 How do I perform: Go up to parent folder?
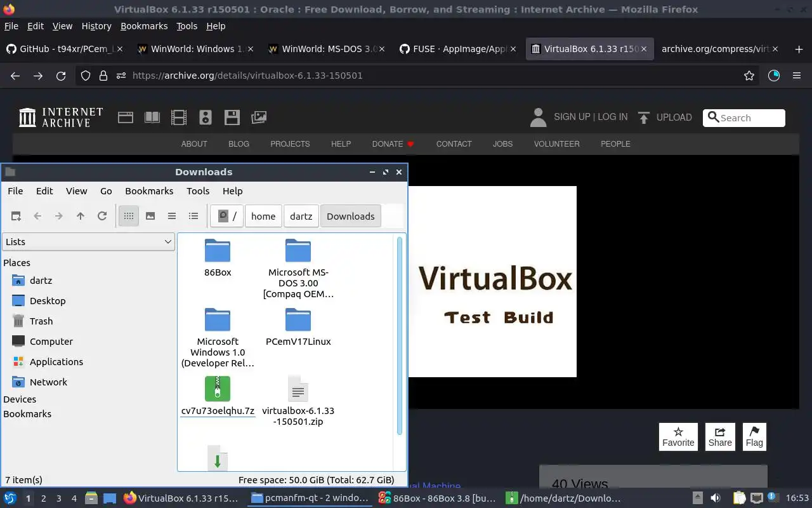[81, 216]
